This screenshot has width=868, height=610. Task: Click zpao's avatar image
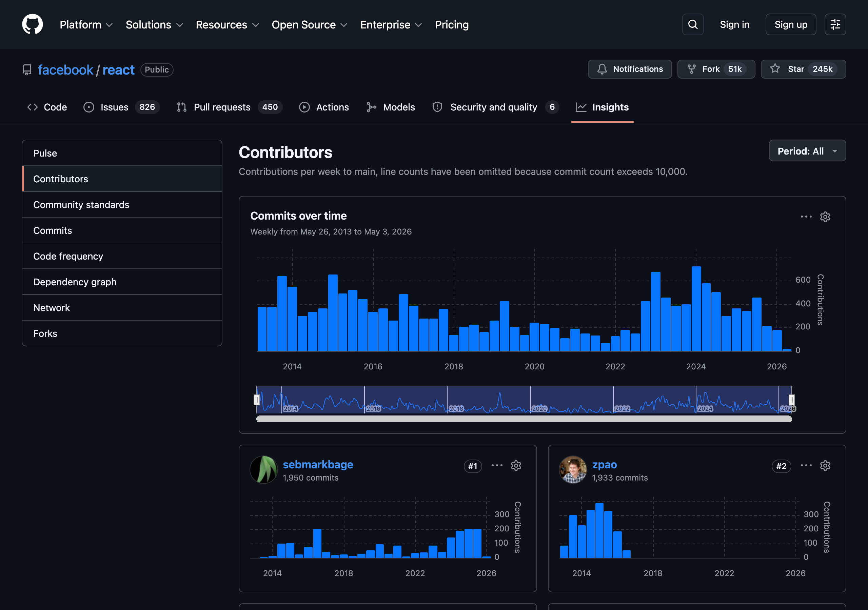(x=573, y=469)
